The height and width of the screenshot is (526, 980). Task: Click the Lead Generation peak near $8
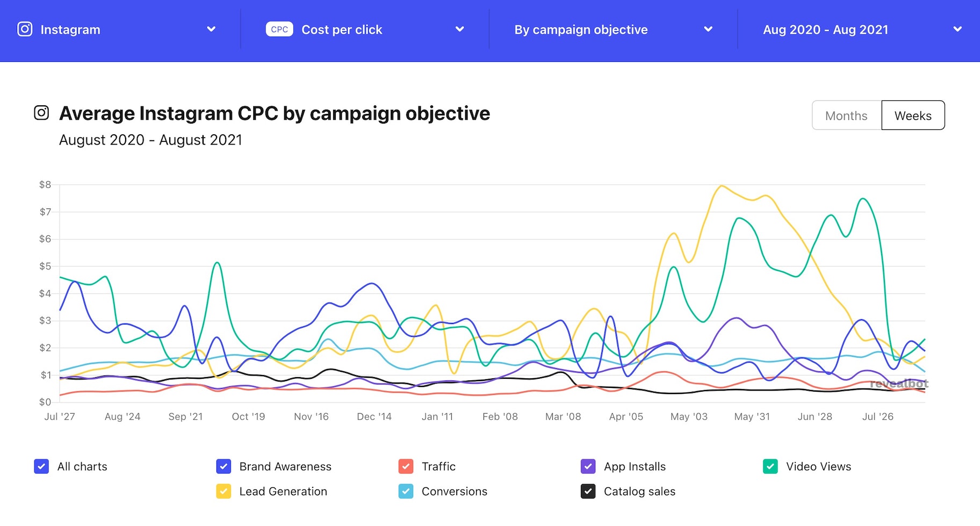721,186
